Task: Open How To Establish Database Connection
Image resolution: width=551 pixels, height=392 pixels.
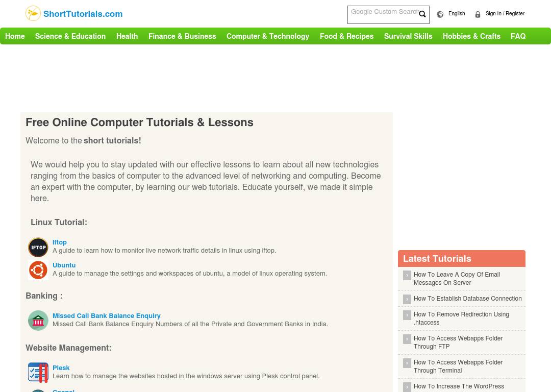Action: pos(468,299)
